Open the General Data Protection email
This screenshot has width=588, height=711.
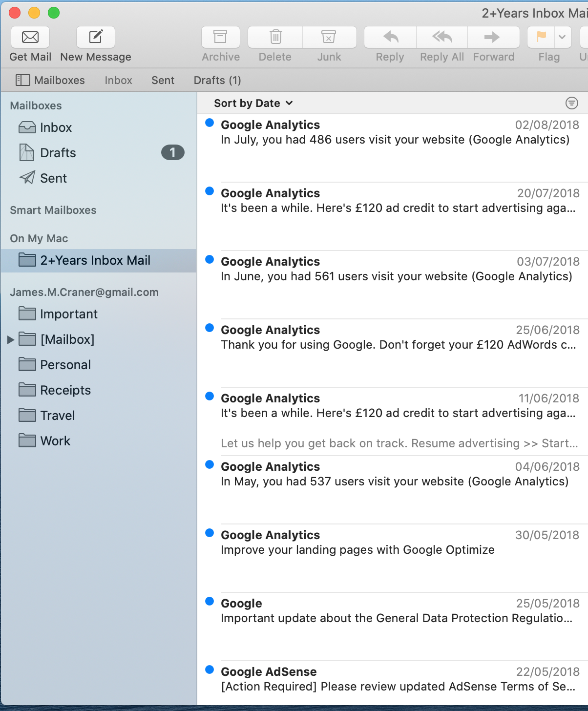[x=393, y=627]
